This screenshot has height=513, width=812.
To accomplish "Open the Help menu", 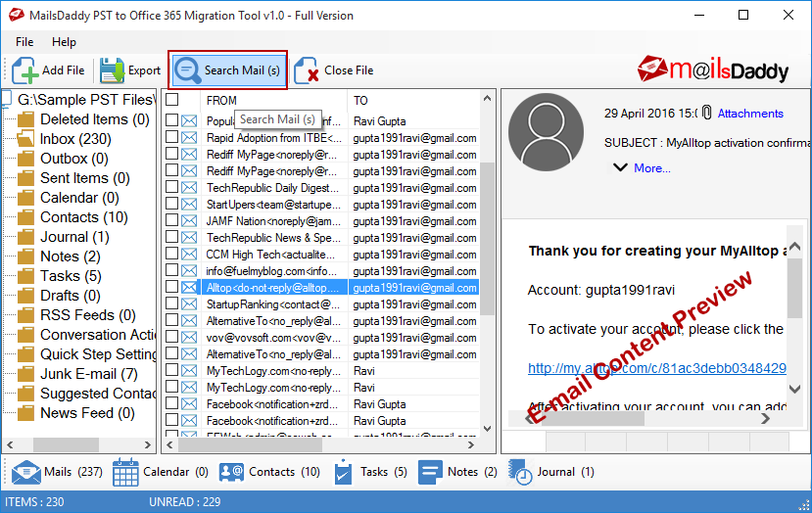I will [64, 42].
